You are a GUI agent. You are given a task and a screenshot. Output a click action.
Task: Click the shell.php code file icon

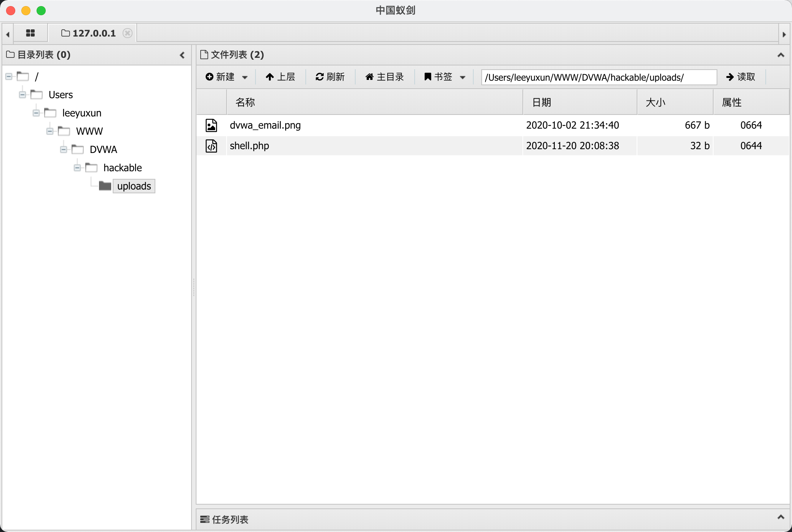[x=211, y=146]
